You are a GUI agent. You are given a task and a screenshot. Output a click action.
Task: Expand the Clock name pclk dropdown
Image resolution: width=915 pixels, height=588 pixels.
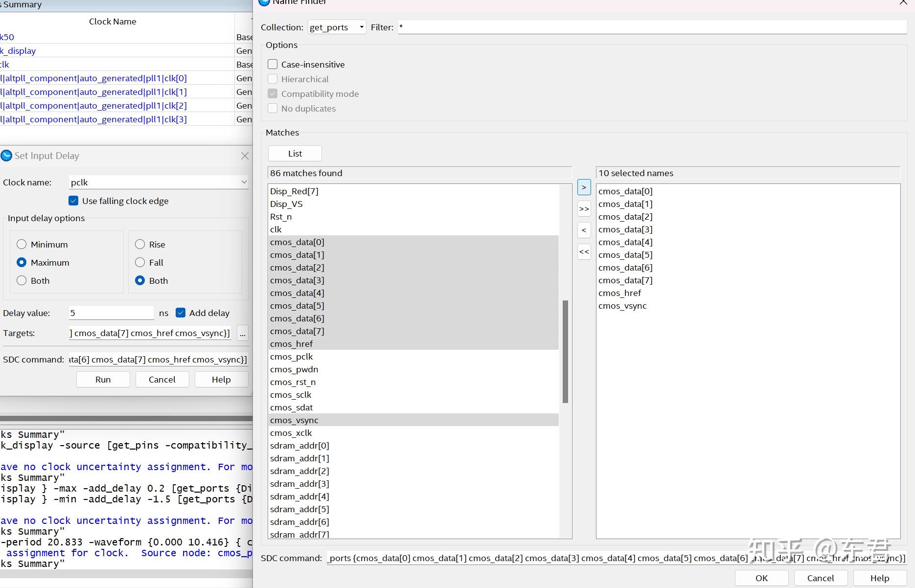click(x=159, y=182)
